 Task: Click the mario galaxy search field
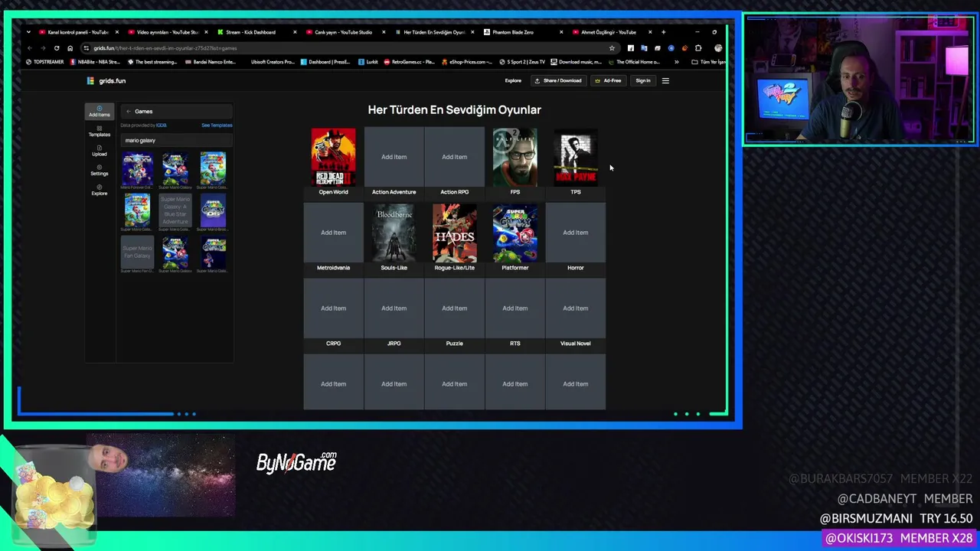click(x=177, y=141)
